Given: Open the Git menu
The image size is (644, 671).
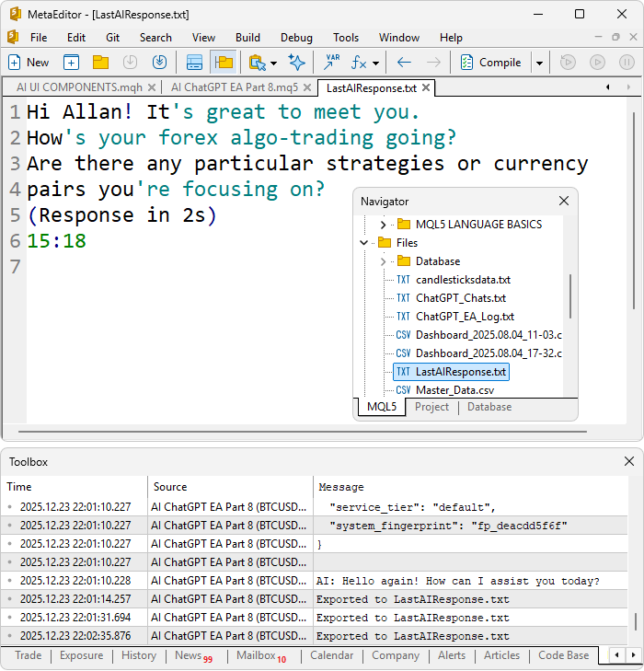Looking at the screenshot, I should [112, 38].
